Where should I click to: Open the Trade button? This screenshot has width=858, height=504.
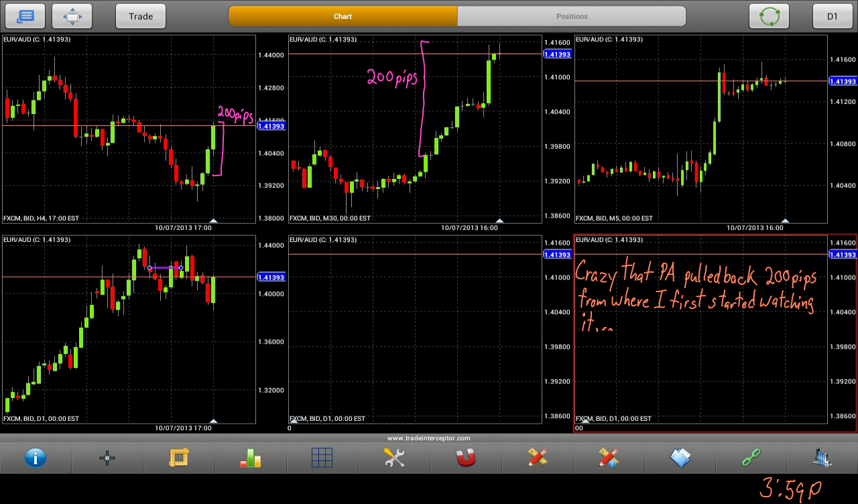(141, 16)
